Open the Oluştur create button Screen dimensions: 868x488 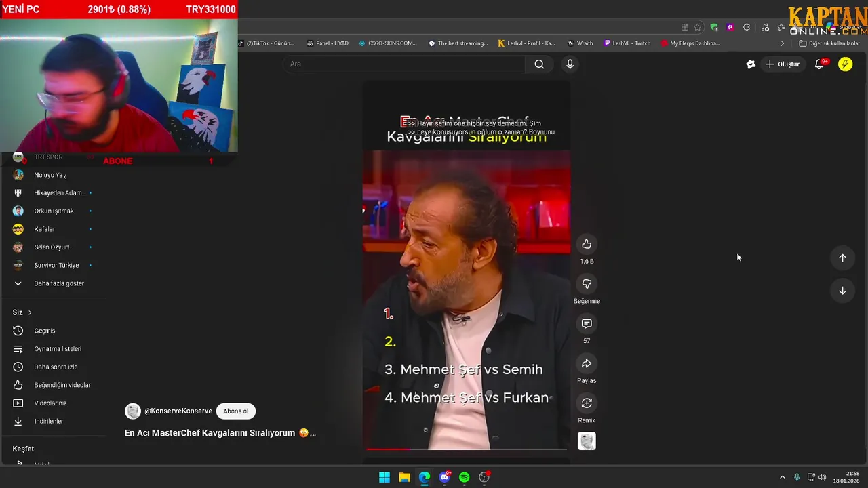tap(783, 64)
